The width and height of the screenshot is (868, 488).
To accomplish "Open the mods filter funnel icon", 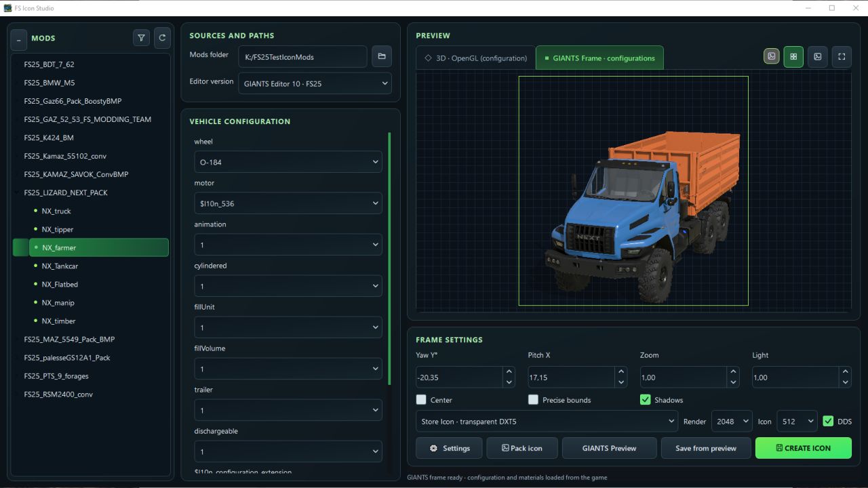I will coord(141,38).
